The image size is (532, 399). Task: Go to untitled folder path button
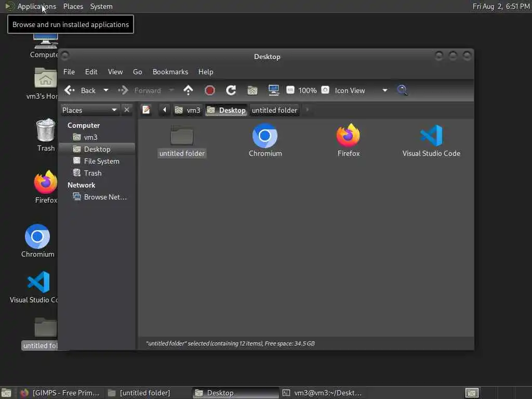(274, 110)
